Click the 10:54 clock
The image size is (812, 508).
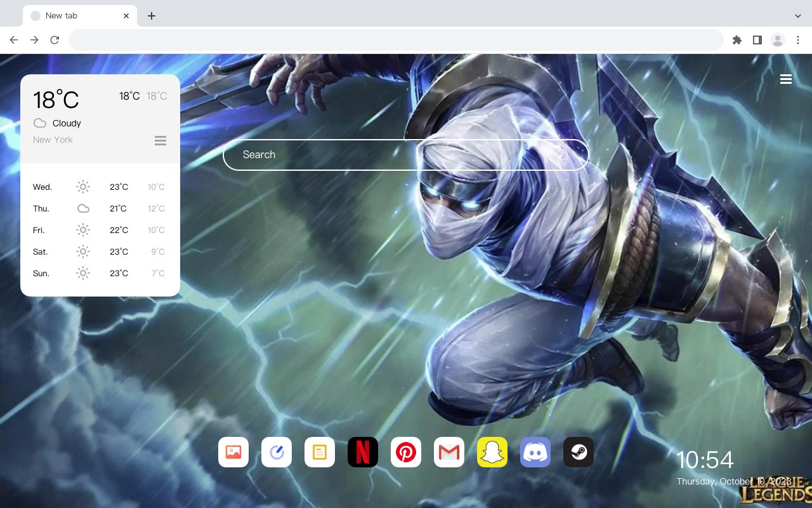pyautogui.click(x=705, y=460)
